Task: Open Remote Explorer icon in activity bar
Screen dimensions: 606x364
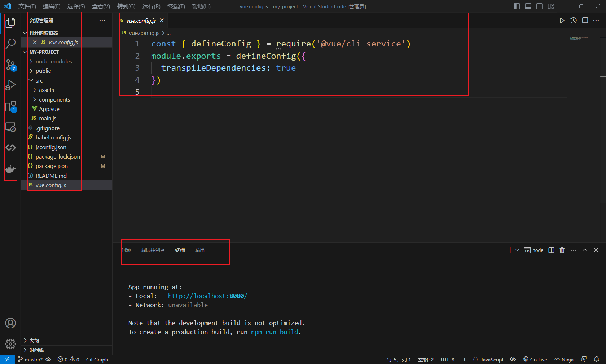Action: point(10,127)
